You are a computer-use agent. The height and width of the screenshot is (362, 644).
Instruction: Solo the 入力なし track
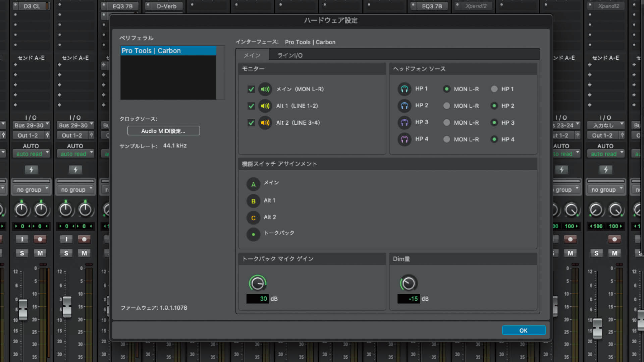tap(596, 253)
